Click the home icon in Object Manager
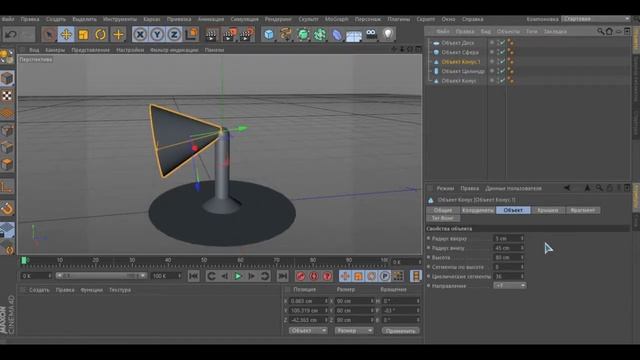Screen dimensions: 640x360 pyautogui.click(x=609, y=31)
